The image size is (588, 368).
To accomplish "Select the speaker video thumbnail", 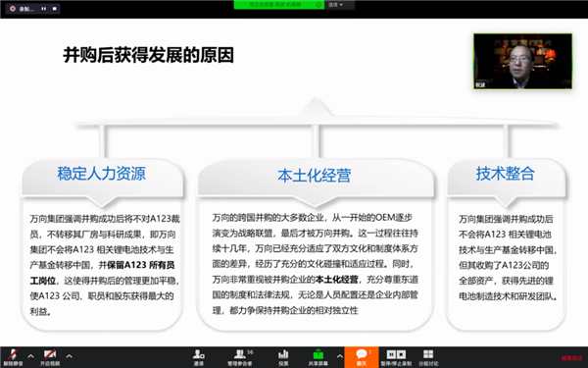I will 522,61.
